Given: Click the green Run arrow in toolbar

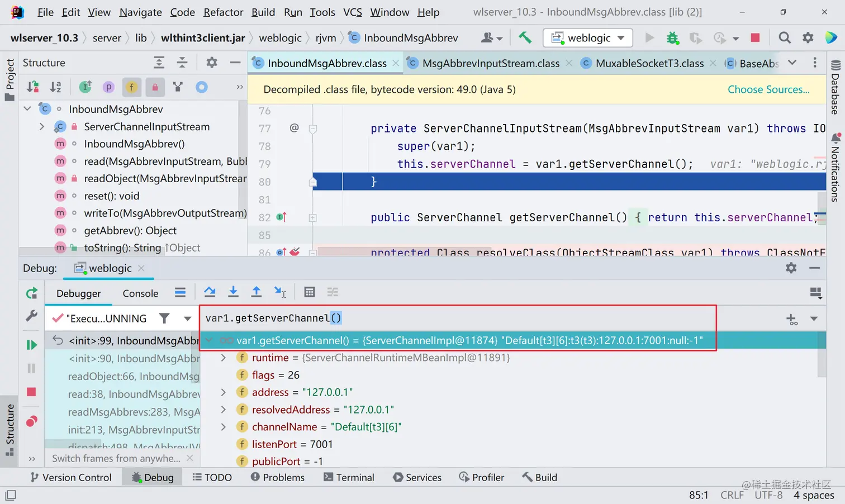Looking at the screenshot, I should coord(649,37).
